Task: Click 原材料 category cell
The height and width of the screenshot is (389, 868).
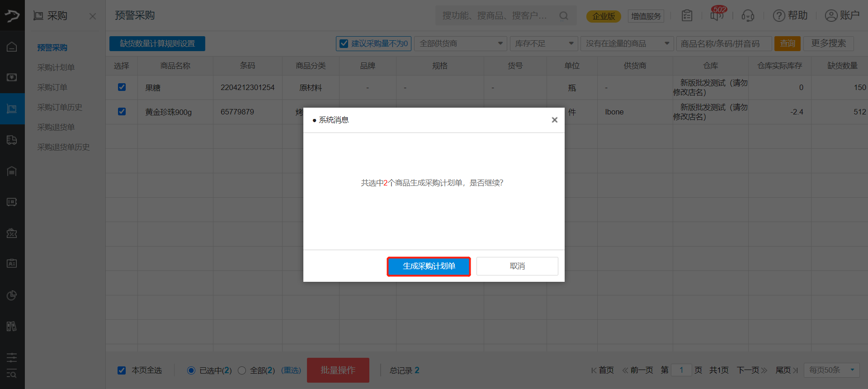Action: [x=311, y=87]
